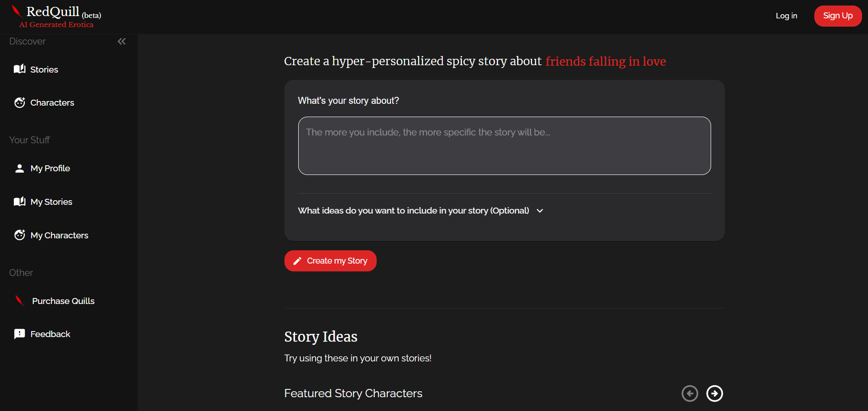Click the Characters face icon under Discover
The width and height of the screenshot is (868, 411).
pos(19,103)
